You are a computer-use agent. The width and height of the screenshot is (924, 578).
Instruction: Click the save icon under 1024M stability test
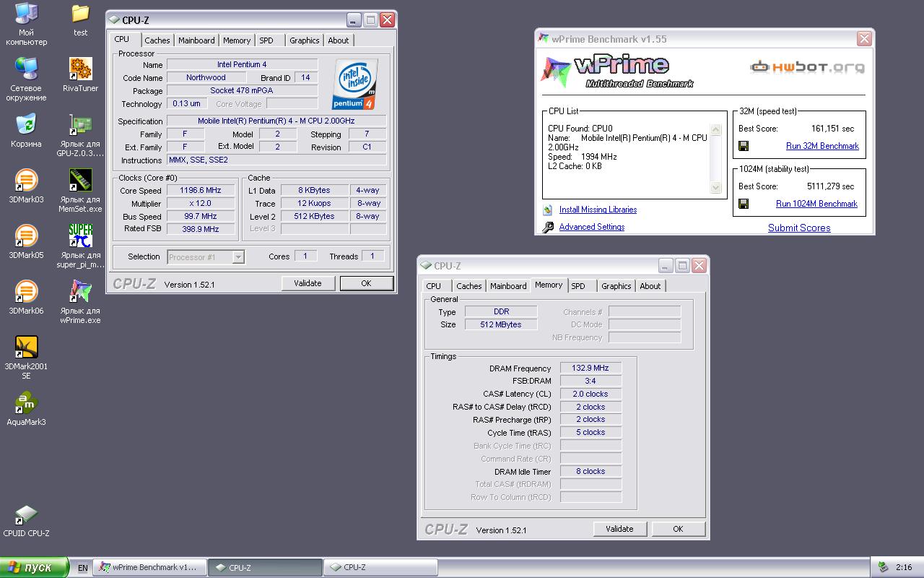[x=744, y=204]
